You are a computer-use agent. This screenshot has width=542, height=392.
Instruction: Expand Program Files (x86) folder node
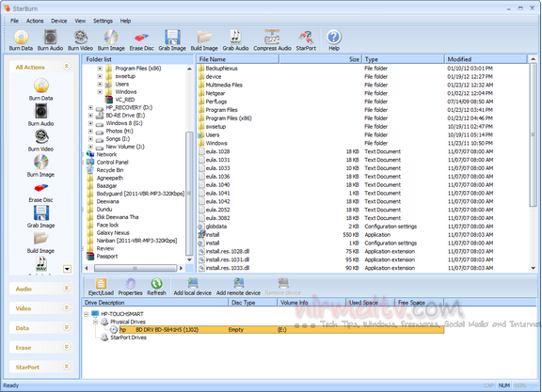click(100, 69)
